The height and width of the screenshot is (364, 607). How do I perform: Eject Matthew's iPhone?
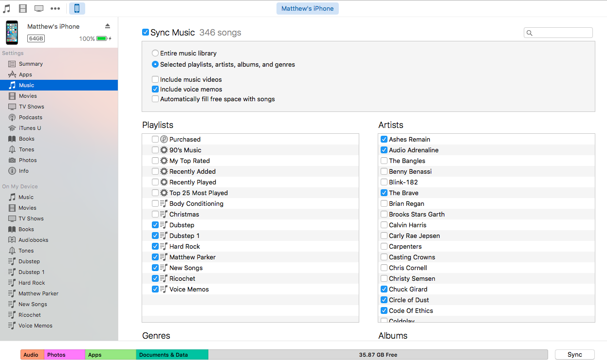click(108, 26)
